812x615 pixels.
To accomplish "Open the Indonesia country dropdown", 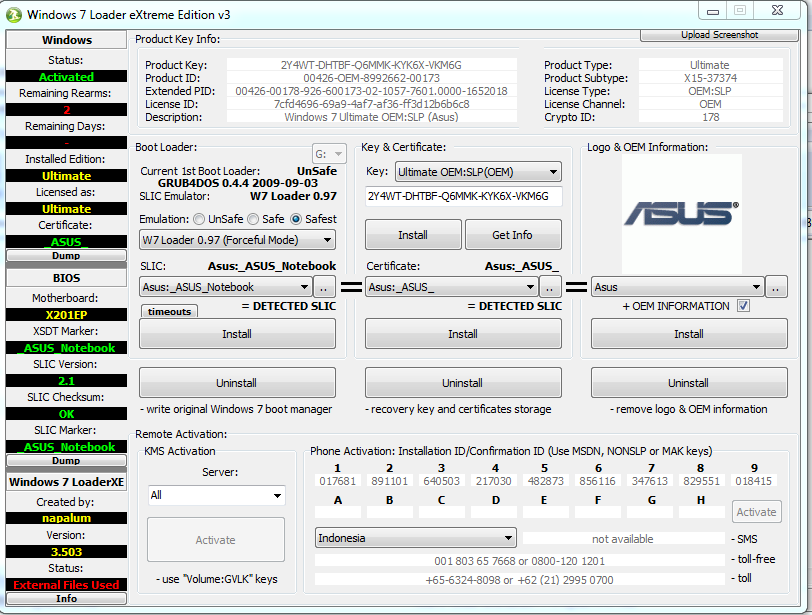I will [416, 538].
